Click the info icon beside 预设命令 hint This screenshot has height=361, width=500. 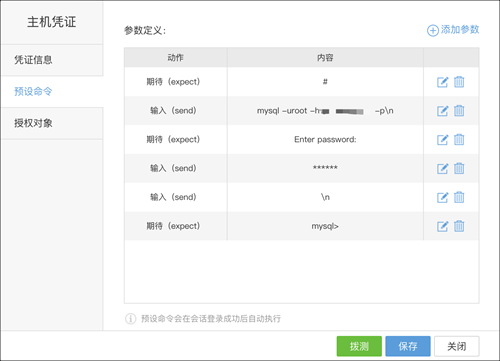tap(130, 319)
